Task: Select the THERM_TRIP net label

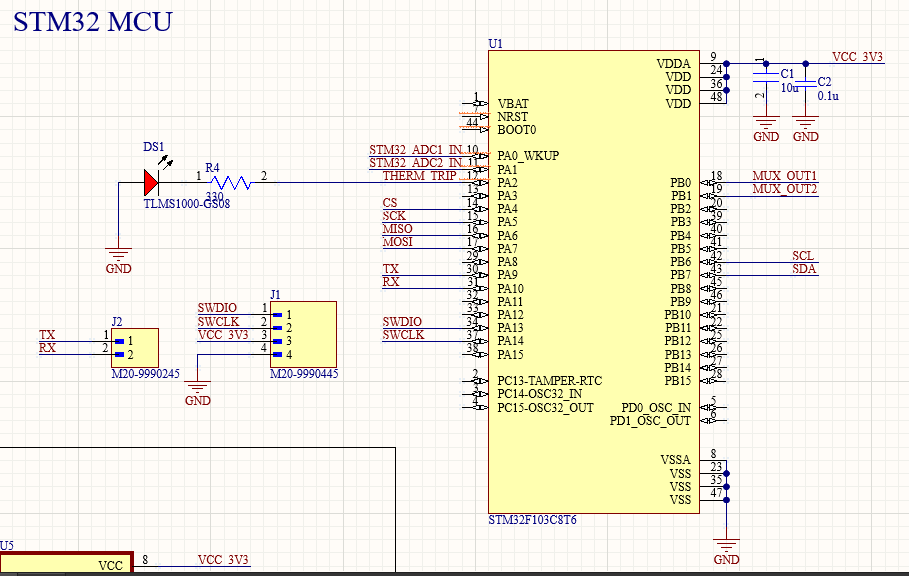Action: pos(419,176)
